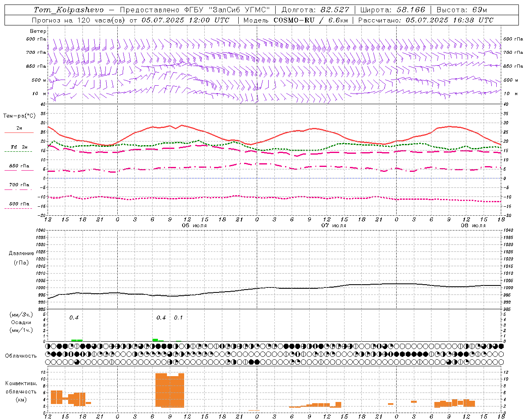Click the Давление pressure panel label
This screenshot has height=420, width=525.
[x=21, y=253]
